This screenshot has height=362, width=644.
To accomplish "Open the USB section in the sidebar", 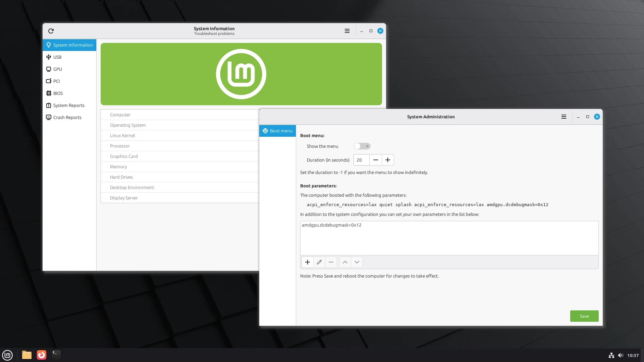I will [x=57, y=57].
